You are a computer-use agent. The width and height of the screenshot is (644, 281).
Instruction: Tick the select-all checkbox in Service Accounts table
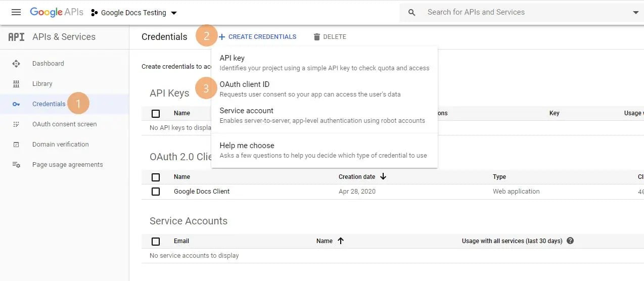tap(156, 241)
